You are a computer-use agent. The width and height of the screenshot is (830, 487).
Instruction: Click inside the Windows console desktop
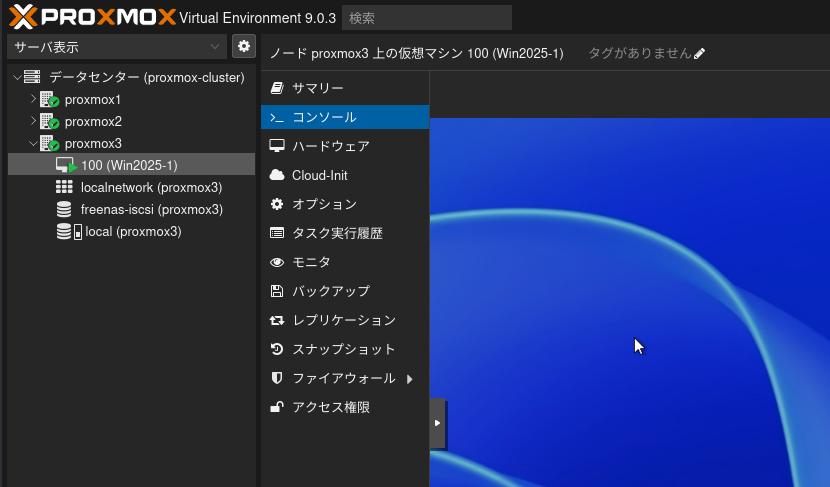(x=630, y=302)
